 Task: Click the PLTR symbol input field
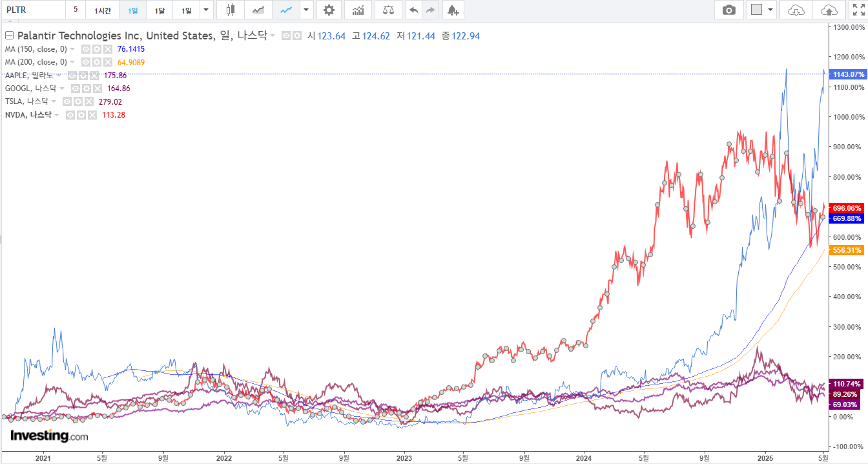click(x=33, y=10)
